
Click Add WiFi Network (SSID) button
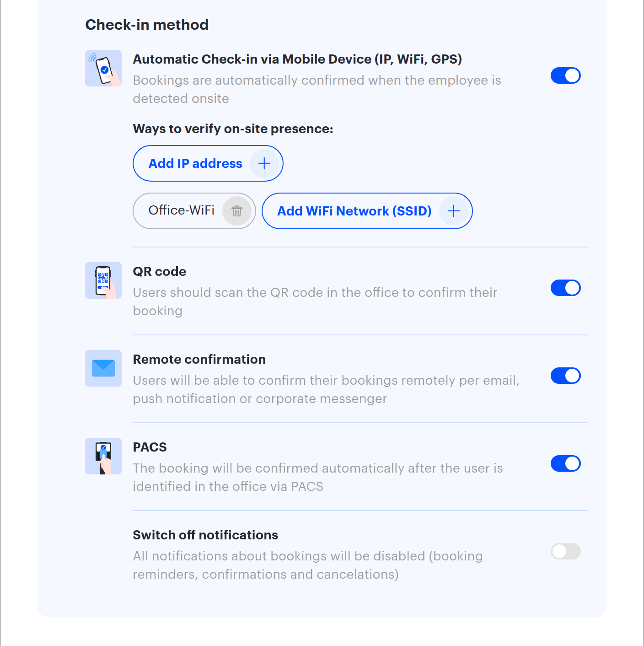click(x=367, y=211)
